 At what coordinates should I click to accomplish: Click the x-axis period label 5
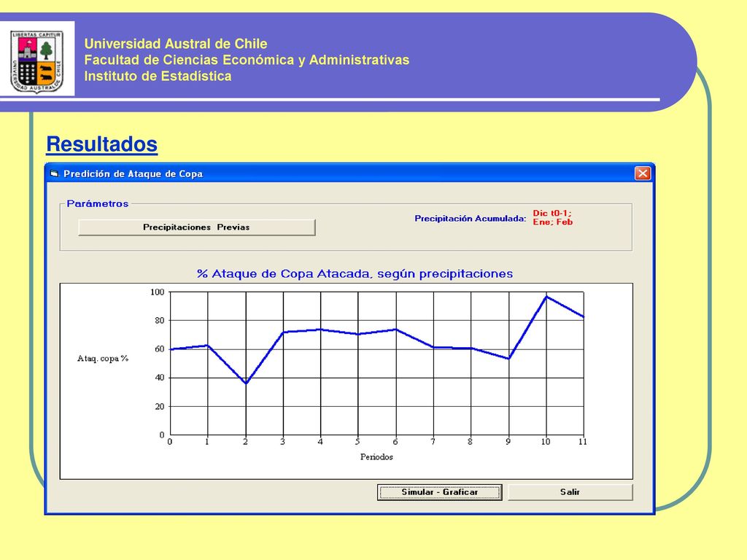coord(357,442)
